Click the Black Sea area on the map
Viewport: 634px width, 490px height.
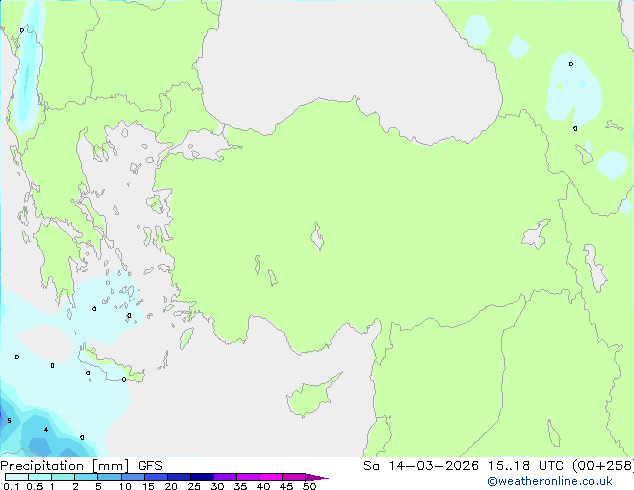point(348,69)
